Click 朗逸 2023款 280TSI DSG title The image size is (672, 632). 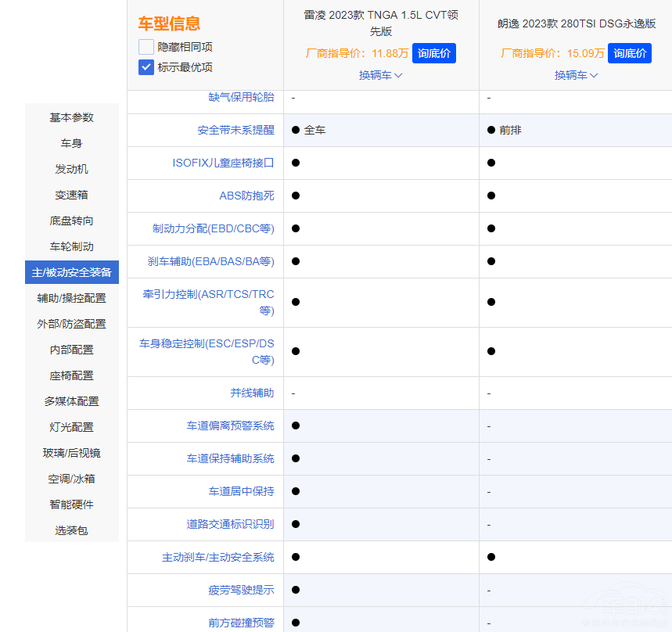click(x=576, y=23)
